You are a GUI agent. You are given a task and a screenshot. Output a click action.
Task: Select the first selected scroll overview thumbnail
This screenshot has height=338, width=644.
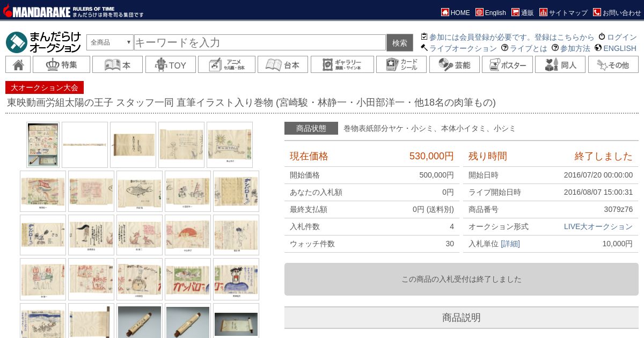(x=43, y=145)
